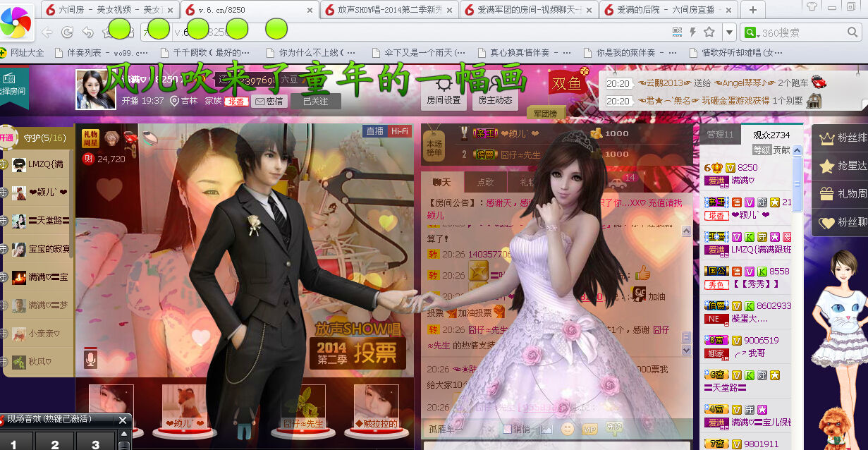Click the 开通 guardian button
The width and height of the screenshot is (868, 450).
[x=7, y=138]
